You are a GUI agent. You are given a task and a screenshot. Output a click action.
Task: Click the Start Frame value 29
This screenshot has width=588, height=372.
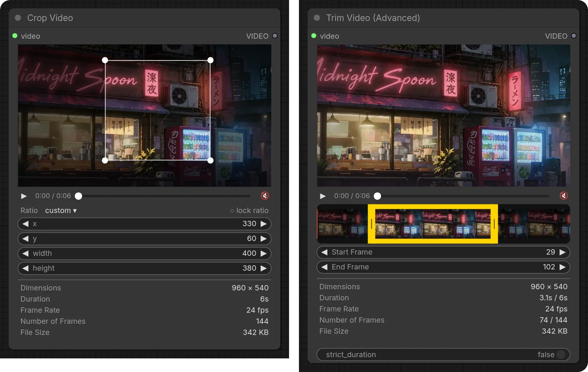tap(551, 252)
